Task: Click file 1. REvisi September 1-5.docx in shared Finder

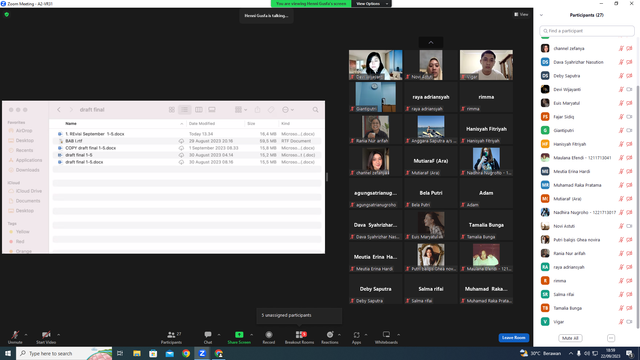Action: [x=95, y=134]
